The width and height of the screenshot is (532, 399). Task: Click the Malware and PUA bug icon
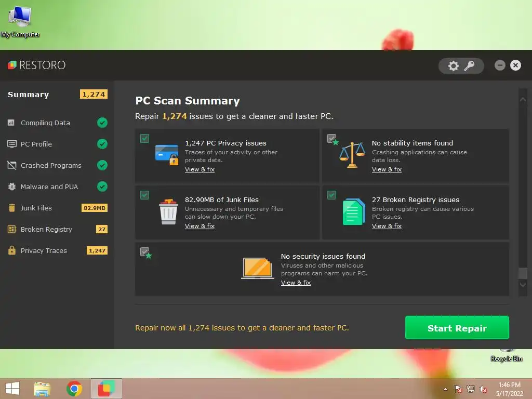point(12,187)
